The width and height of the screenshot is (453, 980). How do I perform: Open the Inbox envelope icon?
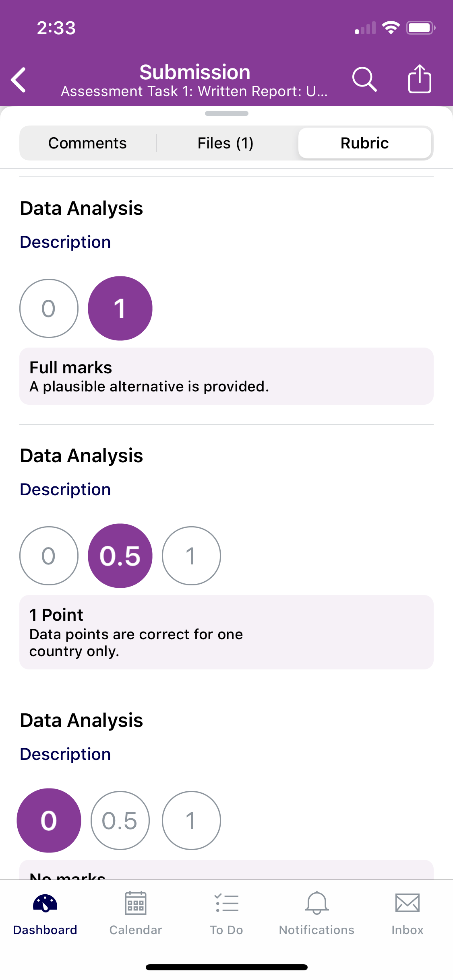click(x=407, y=903)
